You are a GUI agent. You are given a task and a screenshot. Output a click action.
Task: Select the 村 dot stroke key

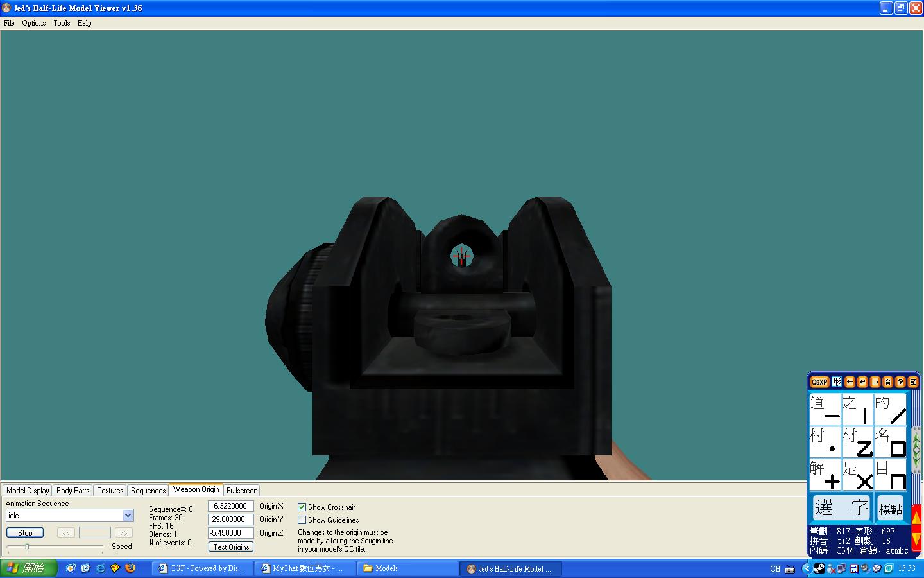point(825,442)
